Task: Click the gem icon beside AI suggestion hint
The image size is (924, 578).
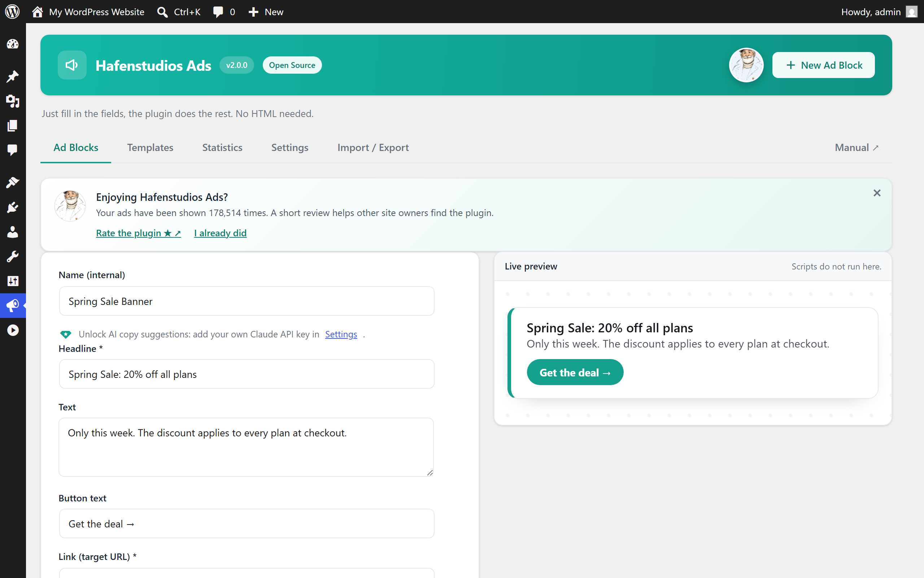Action: pyautogui.click(x=66, y=334)
